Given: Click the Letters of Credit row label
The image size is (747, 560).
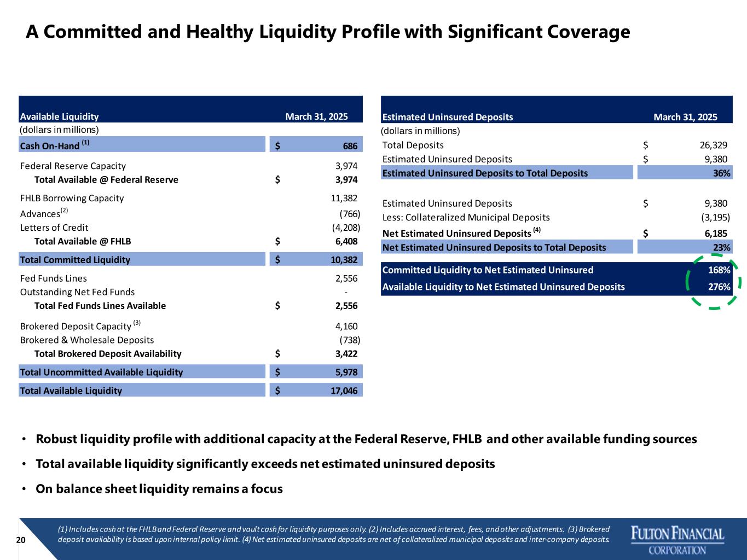Looking at the screenshot, I should [54, 227].
